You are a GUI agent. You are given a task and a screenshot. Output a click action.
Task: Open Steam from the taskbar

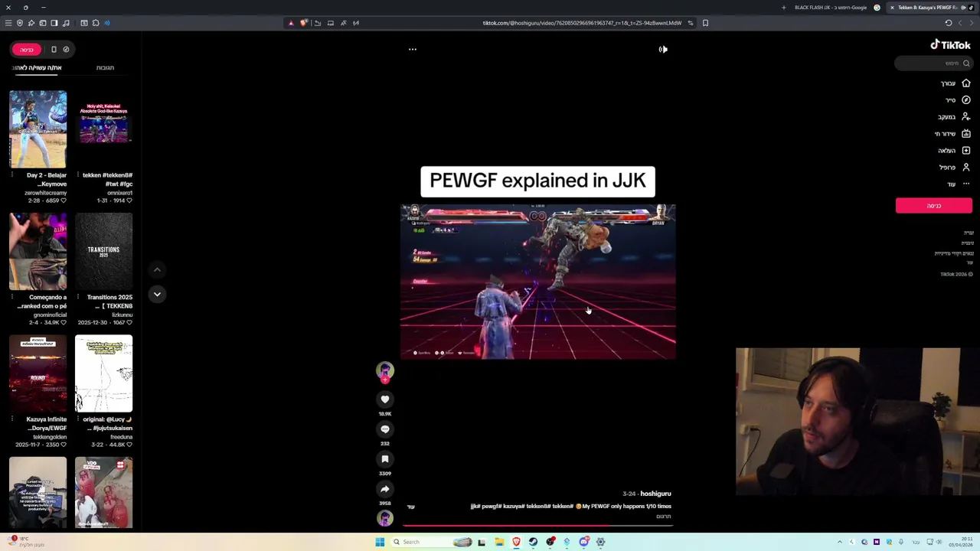pos(533,542)
